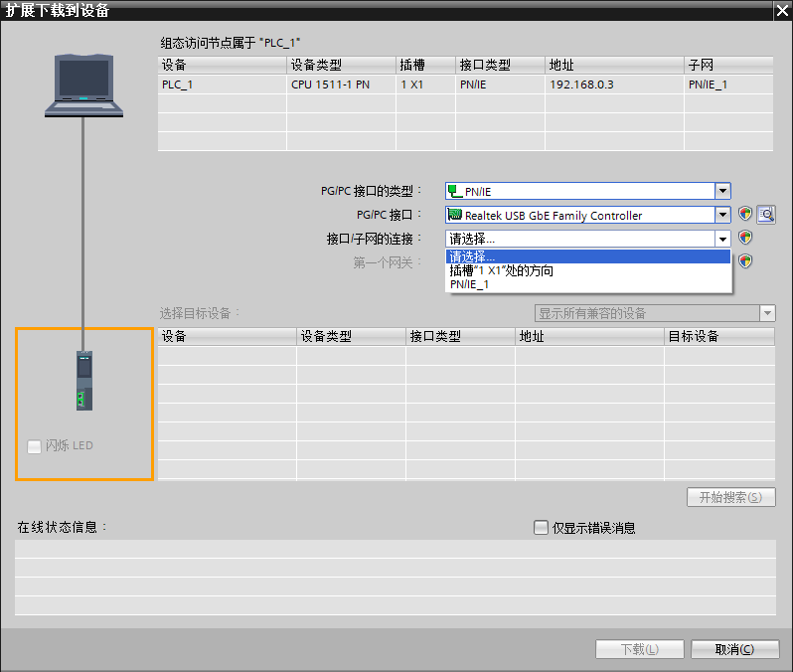Image resolution: width=793 pixels, height=672 pixels.
Task: Click shield icon beside interface/subnet connection
Action: (745, 238)
